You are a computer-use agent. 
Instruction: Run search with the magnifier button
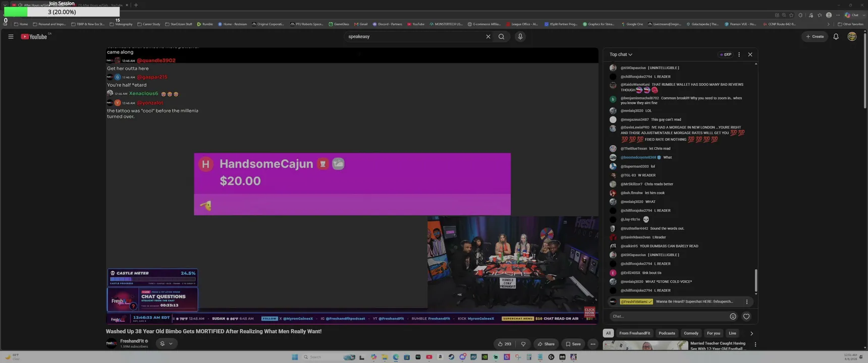click(x=501, y=36)
